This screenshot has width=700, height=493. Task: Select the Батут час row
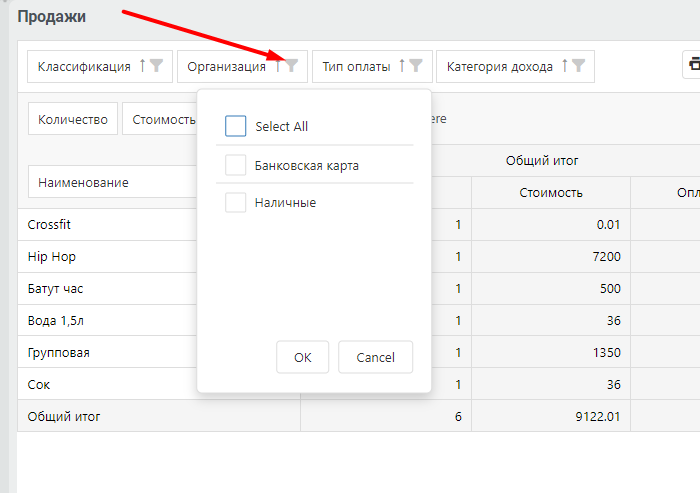point(107,288)
